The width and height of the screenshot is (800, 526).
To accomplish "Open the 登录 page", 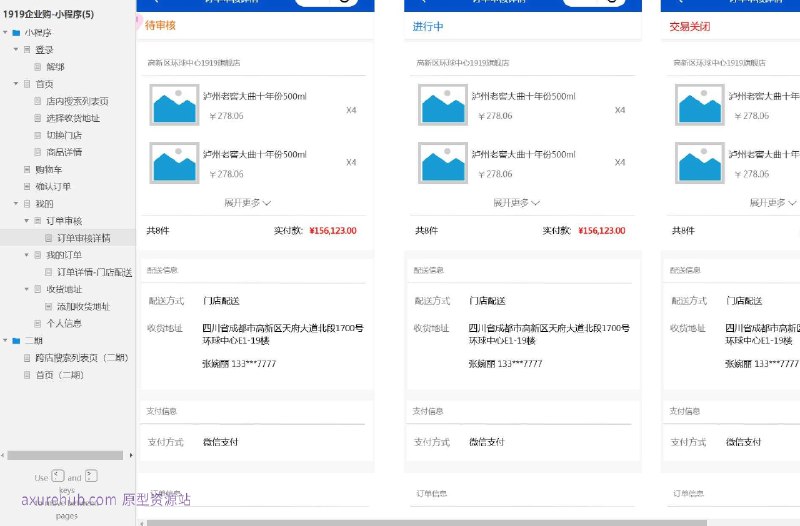I will 44,50.
